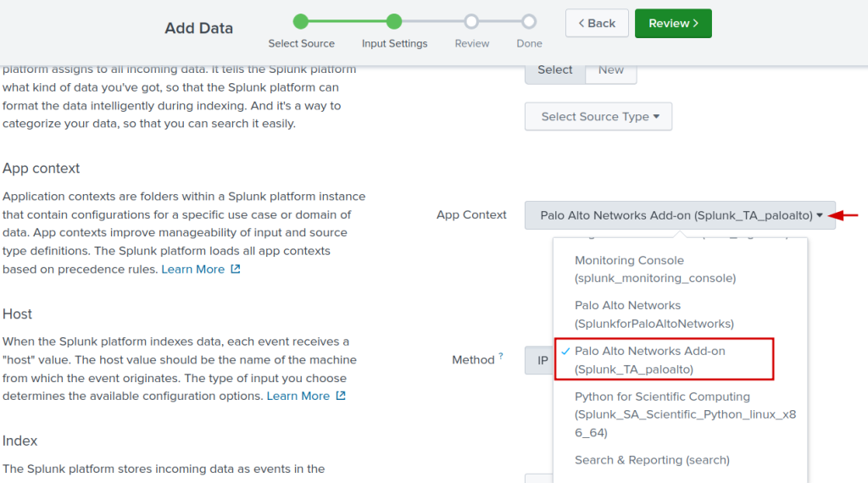Viewport: 868px width, 483px height.
Task: Click the Done step circle
Action: (529, 21)
